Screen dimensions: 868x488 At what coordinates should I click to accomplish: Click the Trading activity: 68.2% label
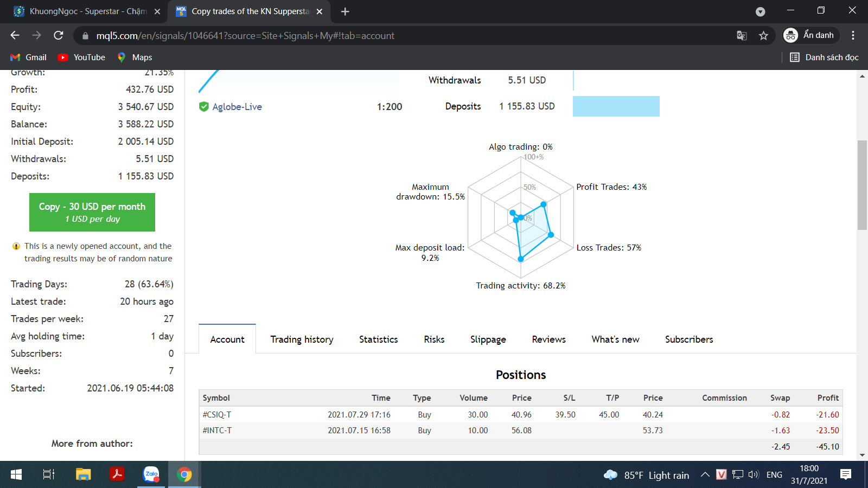521,286
